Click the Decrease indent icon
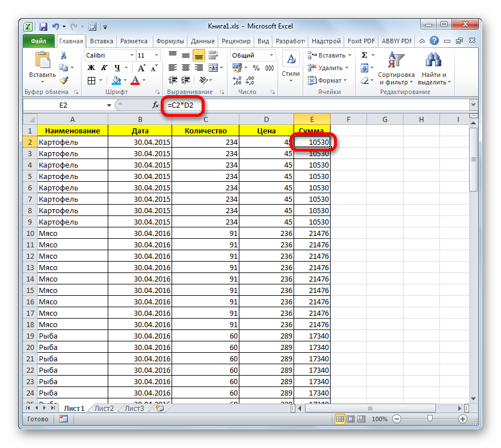Image resolution: width=501 pixels, height=448 pixels. pyautogui.click(x=173, y=80)
